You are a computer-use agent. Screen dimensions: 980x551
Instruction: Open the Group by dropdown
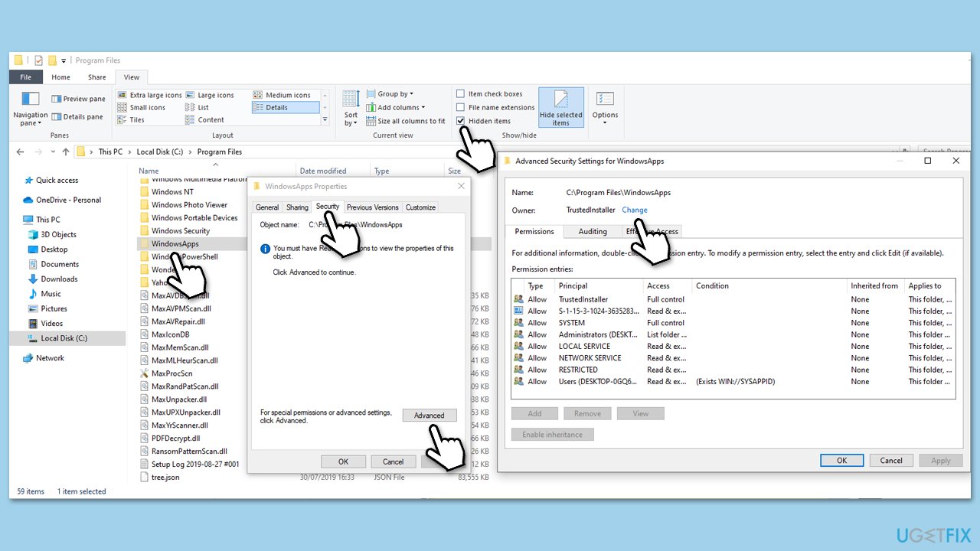coord(392,93)
